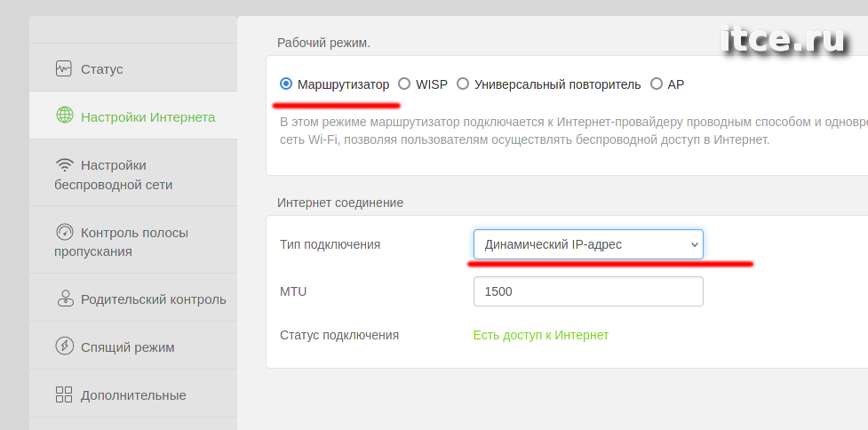Open the Тип подключения dropdown
Viewport: 868px width, 430px height.
click(588, 244)
